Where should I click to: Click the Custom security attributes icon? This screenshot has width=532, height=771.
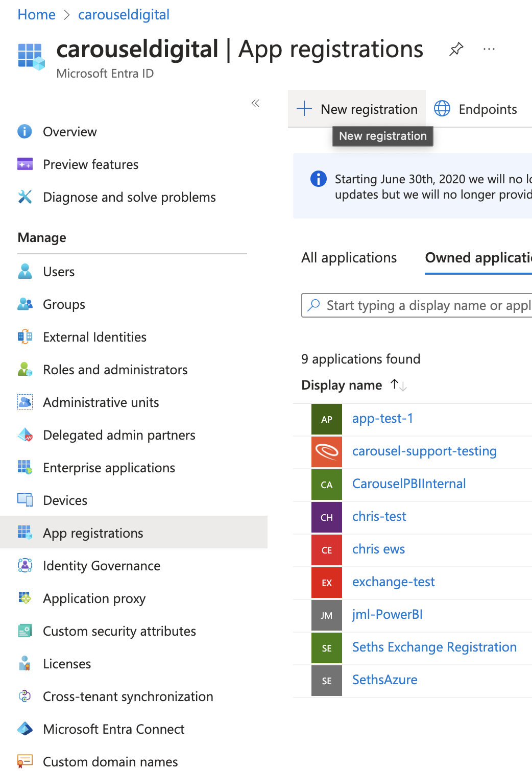tap(25, 631)
